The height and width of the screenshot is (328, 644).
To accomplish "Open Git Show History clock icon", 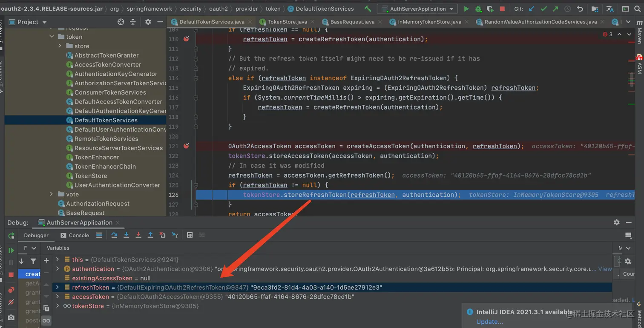I will 568,9.
